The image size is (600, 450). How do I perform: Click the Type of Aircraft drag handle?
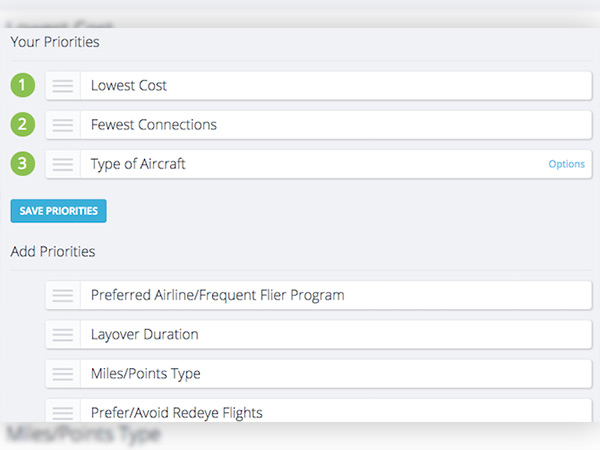(63, 164)
